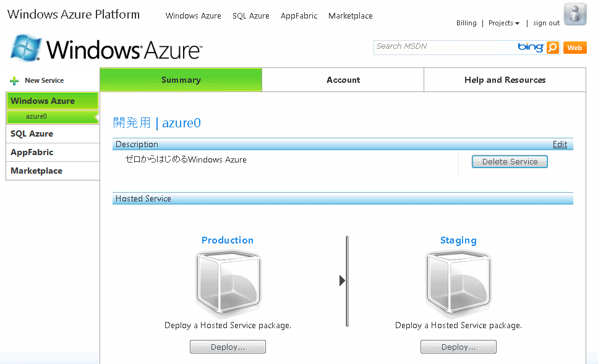Viewport: 598px width, 364px height.
Task: Click the Edit description link
Action: 560,144
